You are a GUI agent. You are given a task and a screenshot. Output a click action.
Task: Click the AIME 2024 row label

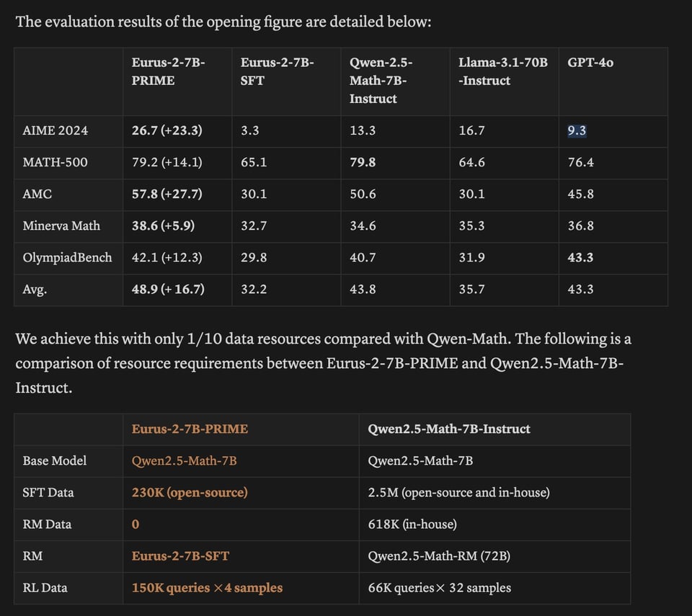coord(56,130)
